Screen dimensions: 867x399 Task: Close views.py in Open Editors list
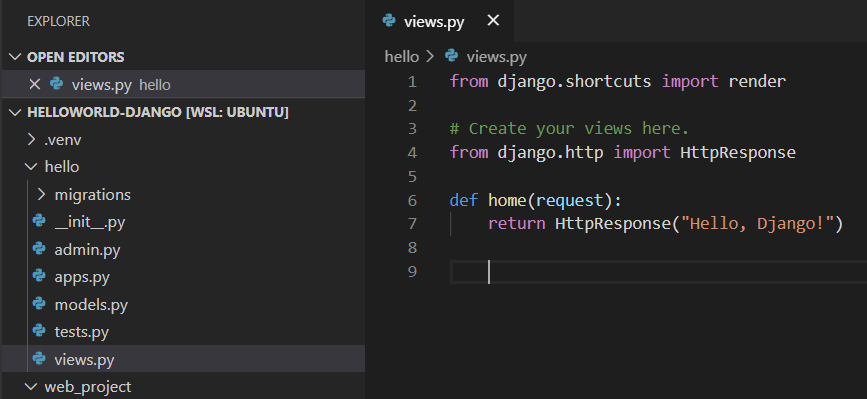[34, 85]
